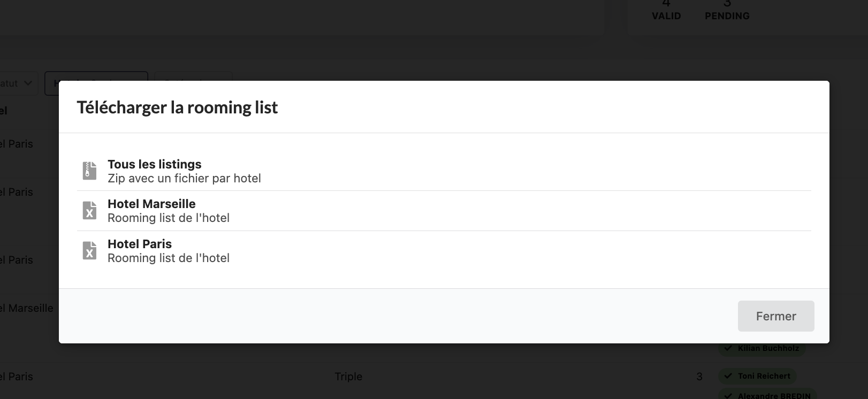This screenshot has width=868, height=399.
Task: Click the zip file icon for all listings
Action: [89, 171]
